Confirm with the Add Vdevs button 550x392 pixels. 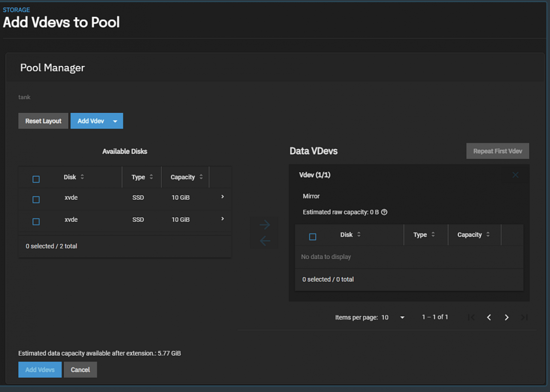pyautogui.click(x=40, y=370)
